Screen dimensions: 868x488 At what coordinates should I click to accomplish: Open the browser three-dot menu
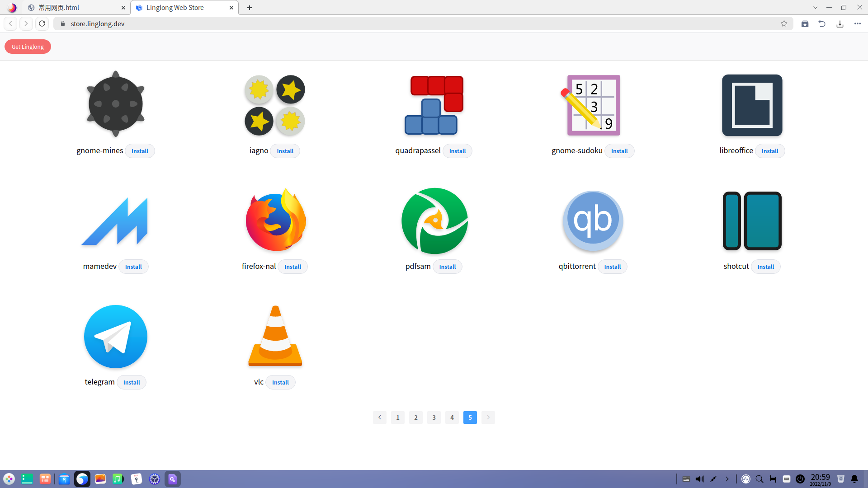point(858,23)
